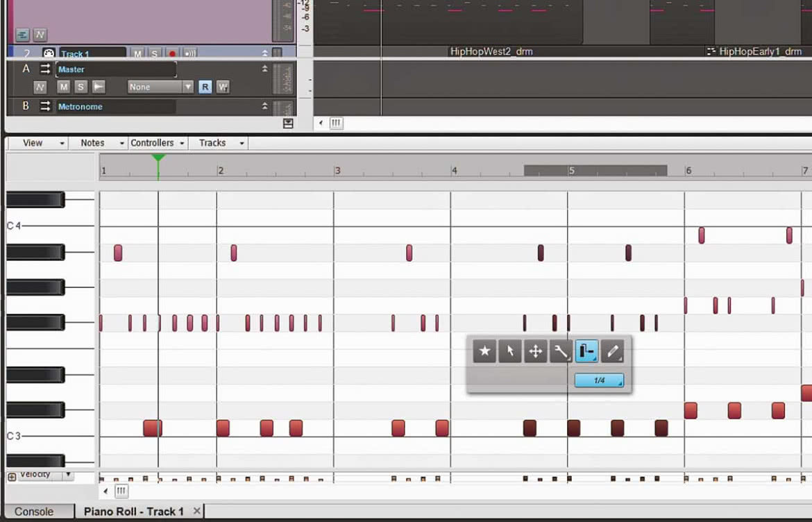Select the Smart tool star icon
The width and height of the screenshot is (812, 522).
(484, 351)
